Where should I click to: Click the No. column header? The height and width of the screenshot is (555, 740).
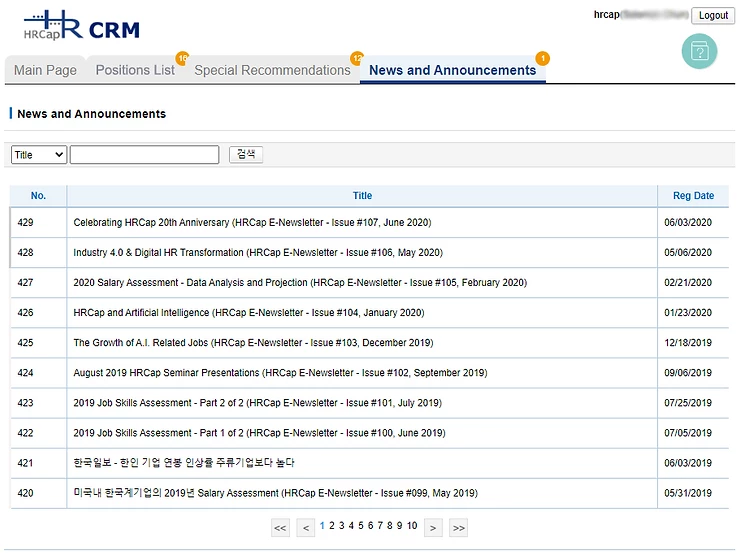pos(38,195)
